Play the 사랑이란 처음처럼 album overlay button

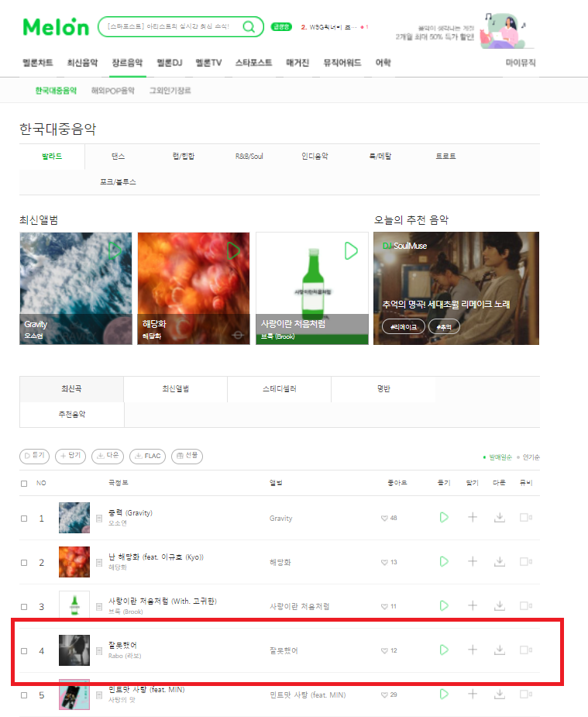[351, 250]
